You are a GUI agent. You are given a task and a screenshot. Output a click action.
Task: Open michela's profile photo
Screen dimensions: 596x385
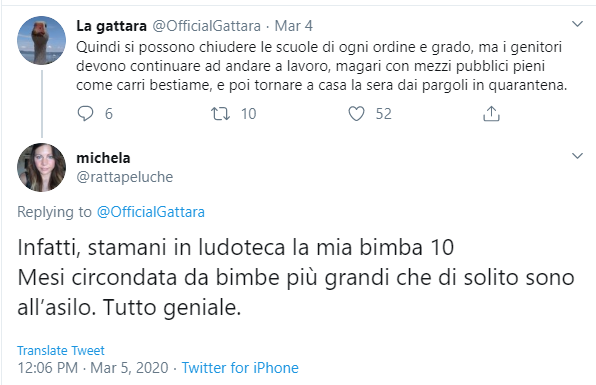[x=41, y=167]
